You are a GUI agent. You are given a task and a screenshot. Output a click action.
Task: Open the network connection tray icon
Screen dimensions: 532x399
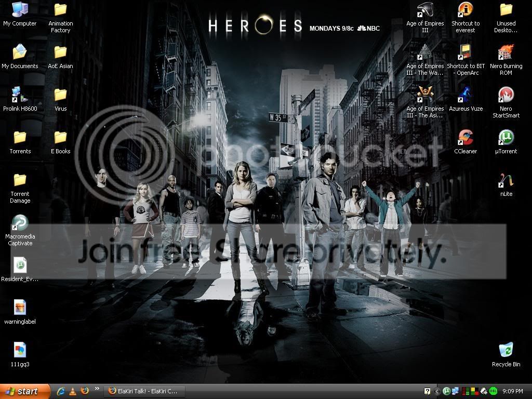455,391
